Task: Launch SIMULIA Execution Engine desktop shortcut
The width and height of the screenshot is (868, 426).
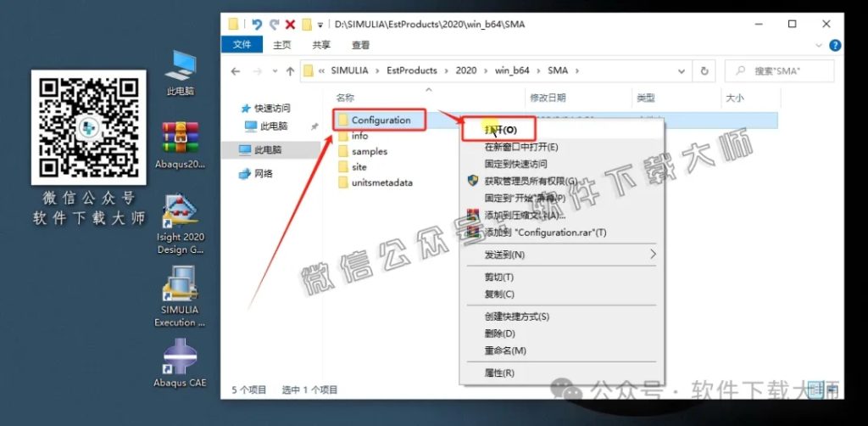Action: pos(181,296)
